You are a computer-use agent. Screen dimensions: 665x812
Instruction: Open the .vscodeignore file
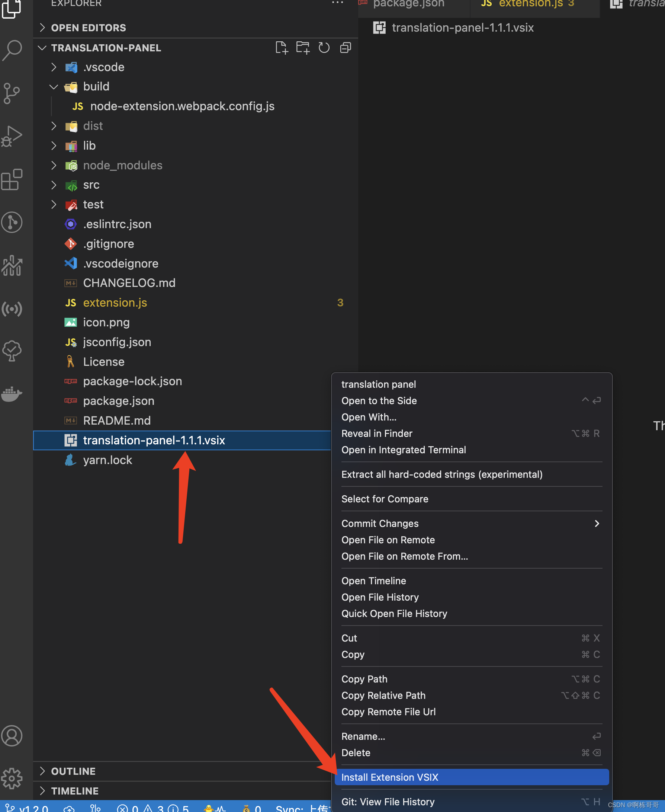point(195,263)
